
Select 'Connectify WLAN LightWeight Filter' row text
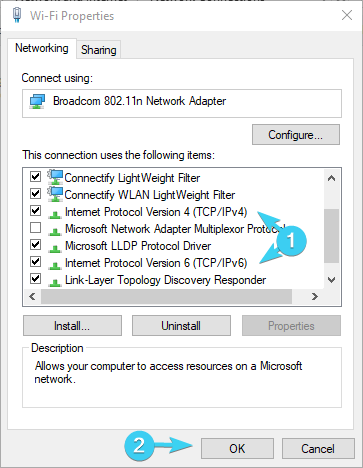pos(150,195)
